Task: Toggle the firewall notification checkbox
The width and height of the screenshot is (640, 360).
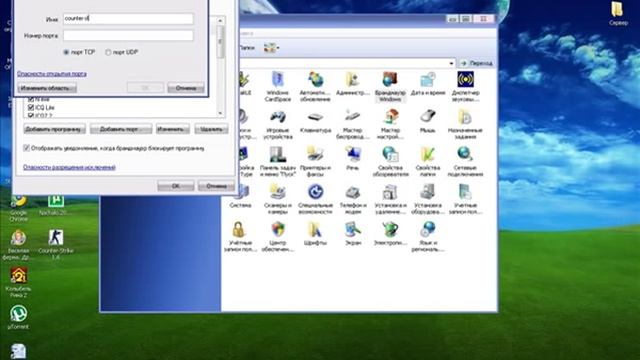Action: (x=27, y=148)
